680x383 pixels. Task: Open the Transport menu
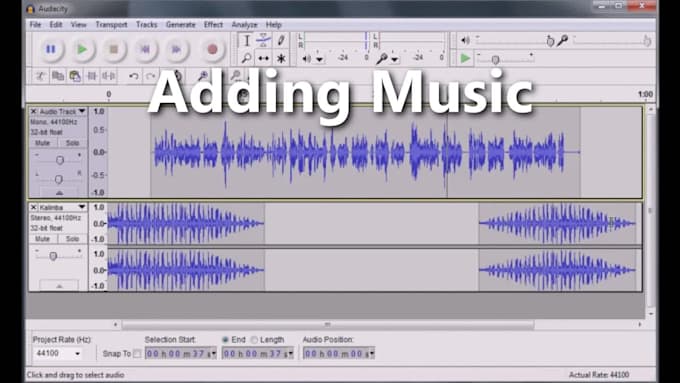coord(111,25)
